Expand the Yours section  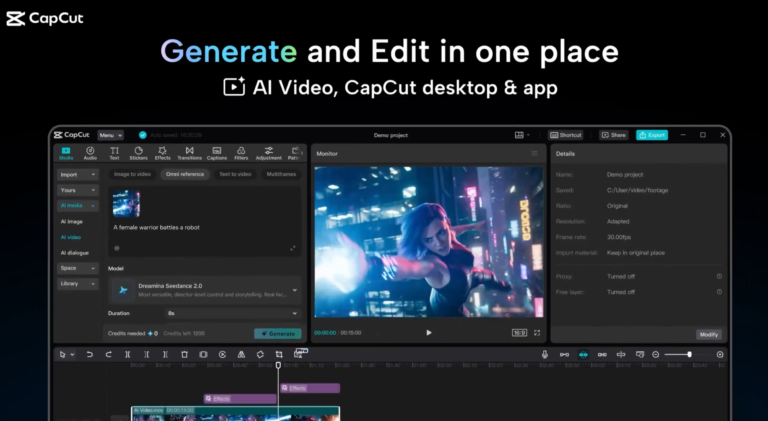77,190
